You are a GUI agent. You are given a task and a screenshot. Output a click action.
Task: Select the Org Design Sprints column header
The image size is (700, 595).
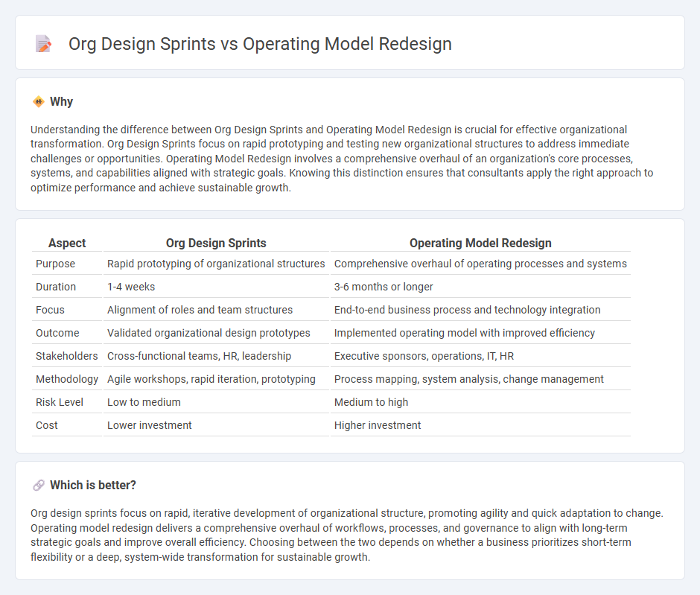[216, 243]
